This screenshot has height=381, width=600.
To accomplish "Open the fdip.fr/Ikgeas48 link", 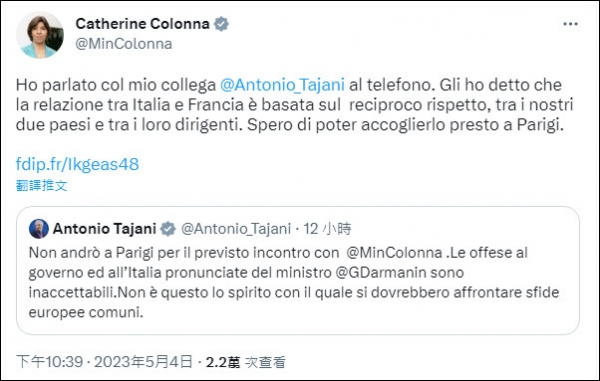I will tap(77, 164).
